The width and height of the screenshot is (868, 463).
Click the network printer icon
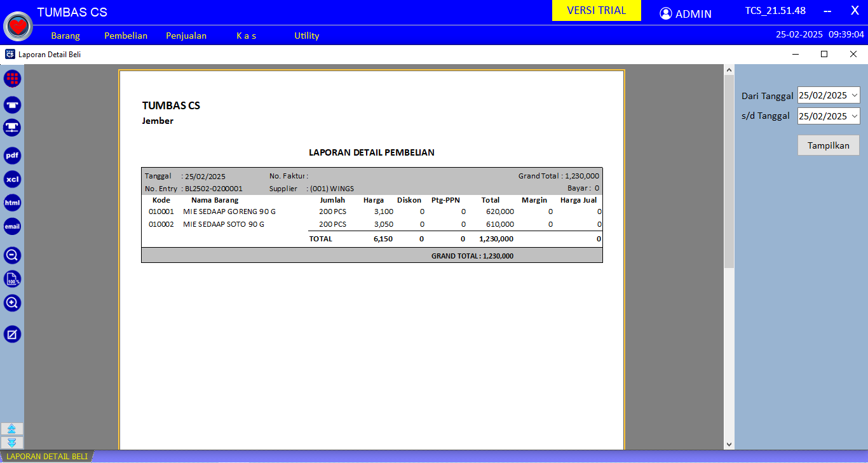coord(12,128)
